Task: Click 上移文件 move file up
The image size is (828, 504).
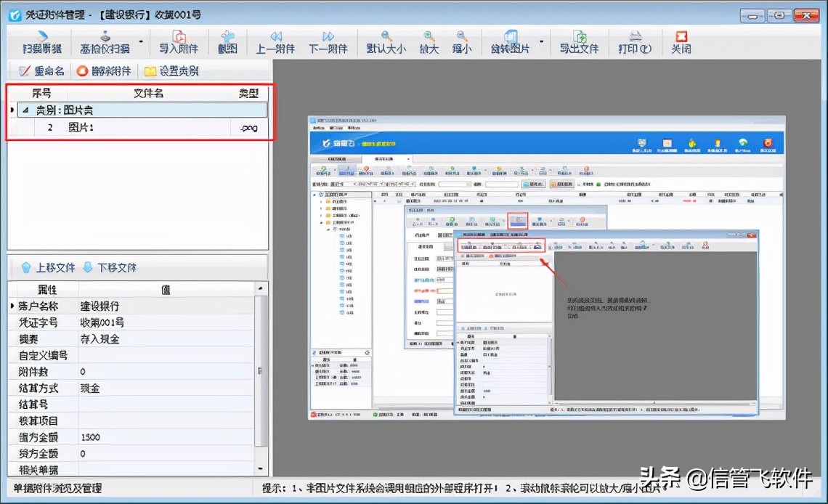Action: pyautogui.click(x=47, y=267)
